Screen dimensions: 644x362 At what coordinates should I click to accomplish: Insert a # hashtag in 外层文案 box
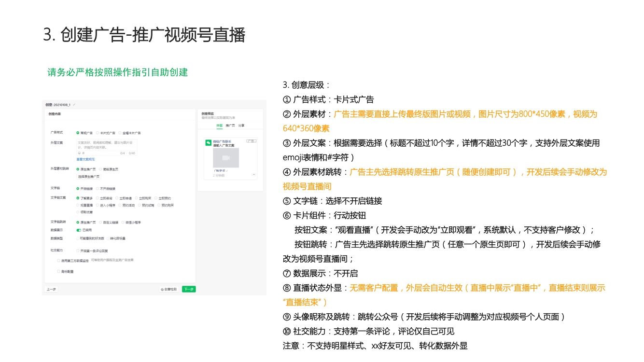[84, 153]
